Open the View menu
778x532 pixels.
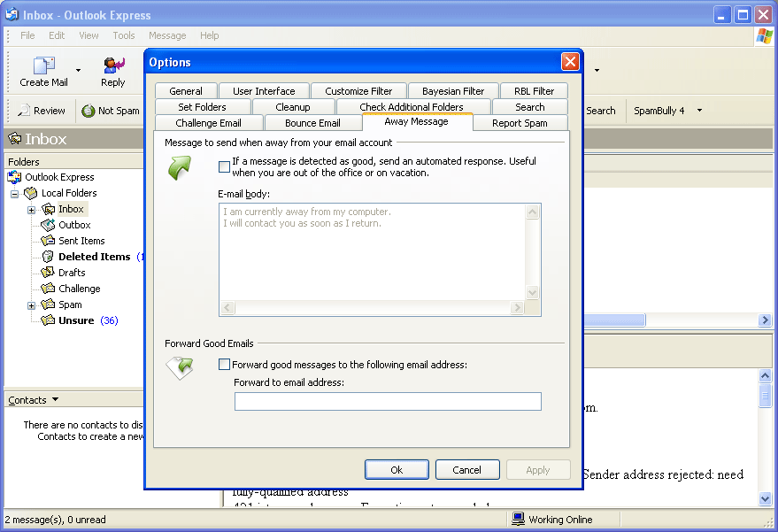89,35
